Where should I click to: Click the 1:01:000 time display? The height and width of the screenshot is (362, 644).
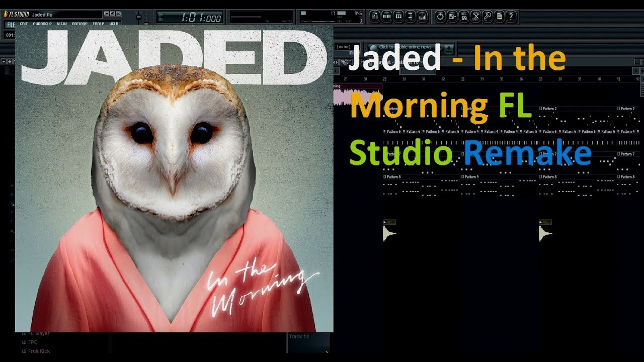189,17
